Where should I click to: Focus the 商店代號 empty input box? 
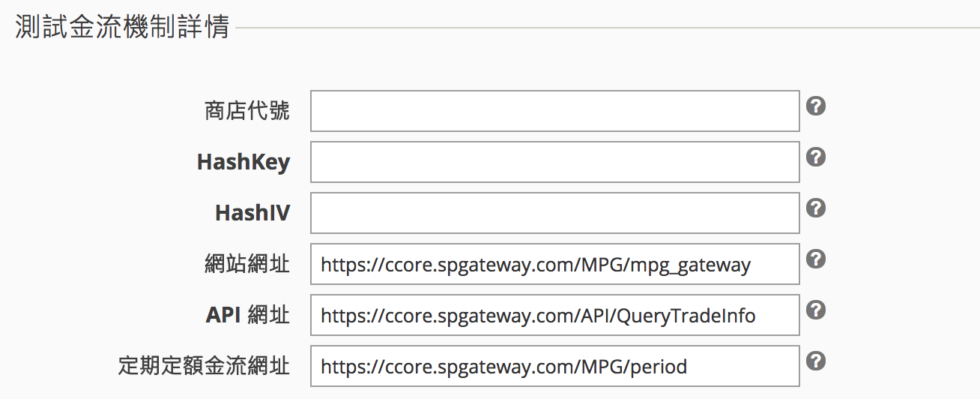coord(555,111)
